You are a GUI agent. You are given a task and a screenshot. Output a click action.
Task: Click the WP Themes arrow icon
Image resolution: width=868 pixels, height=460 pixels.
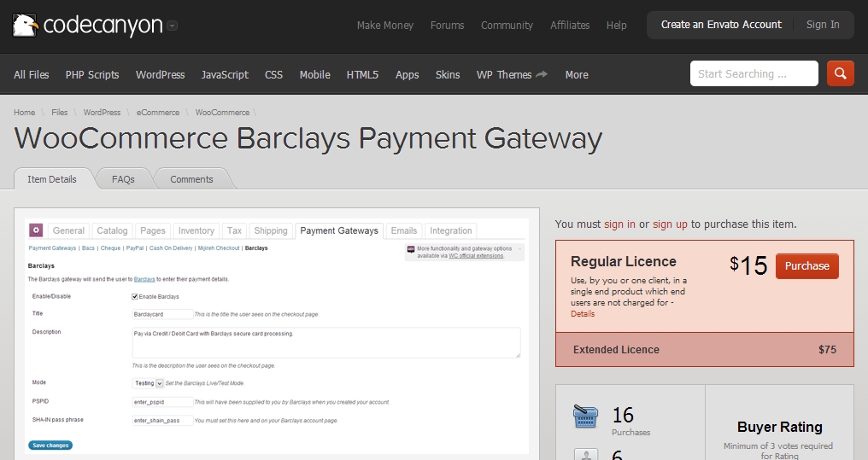[x=542, y=74]
